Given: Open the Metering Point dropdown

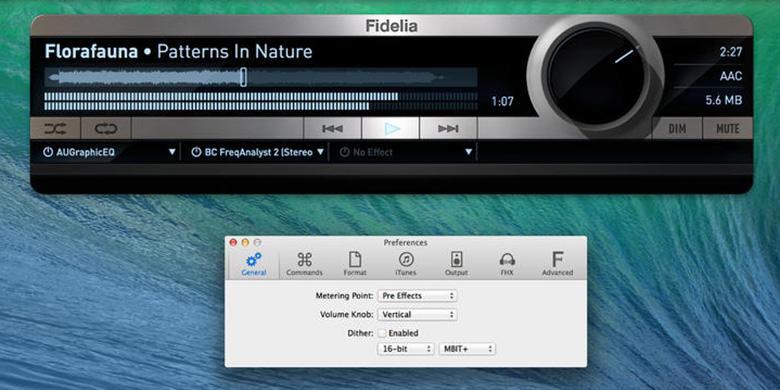Looking at the screenshot, I should point(417,296).
